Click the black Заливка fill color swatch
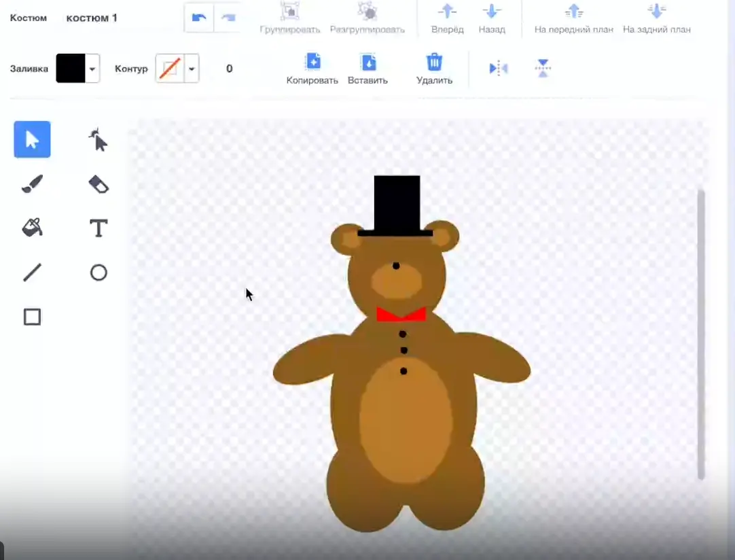 coord(71,69)
